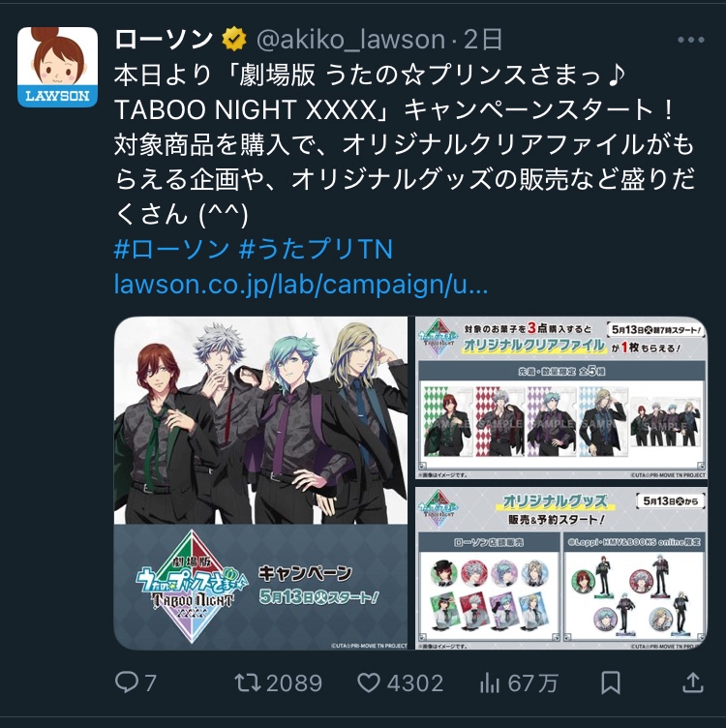This screenshot has width=726, height=728.
Task: Bookmark this tweet
Action: tap(611, 682)
